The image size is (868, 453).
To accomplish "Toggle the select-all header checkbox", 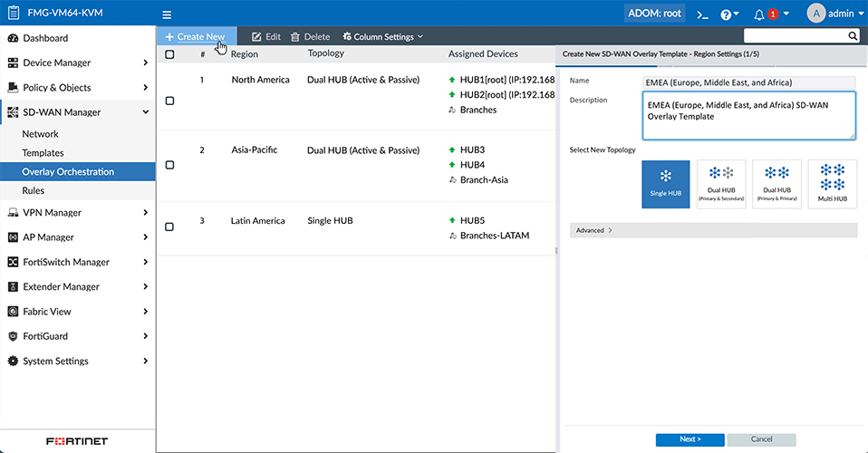I will tap(170, 54).
